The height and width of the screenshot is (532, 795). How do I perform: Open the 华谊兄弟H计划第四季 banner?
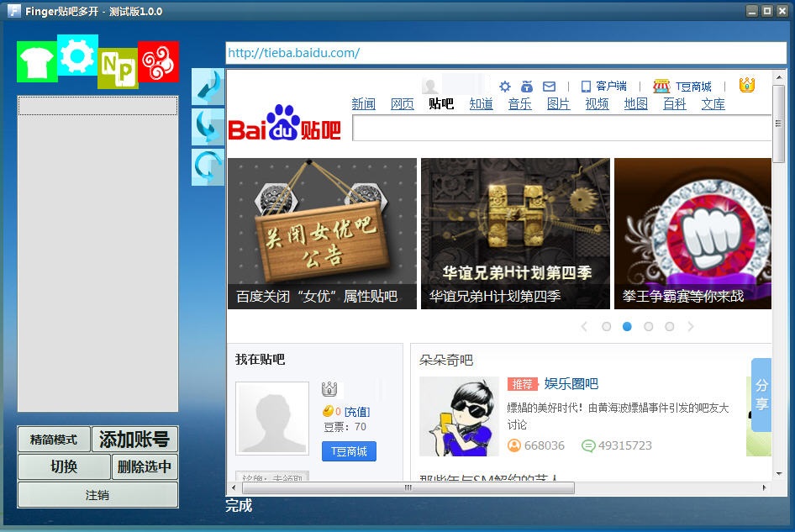pos(515,234)
